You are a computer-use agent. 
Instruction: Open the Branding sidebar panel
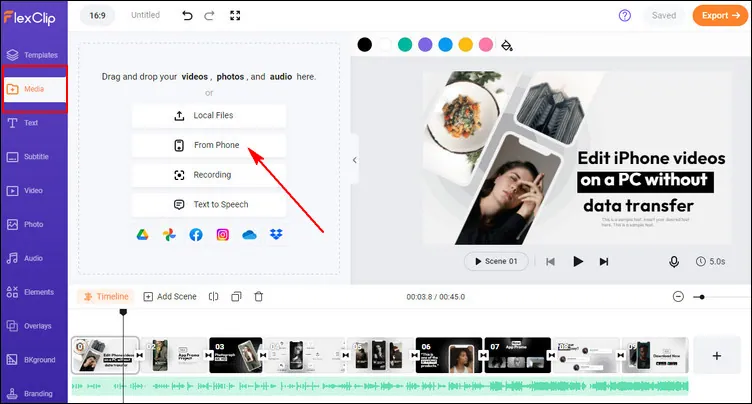(30, 393)
